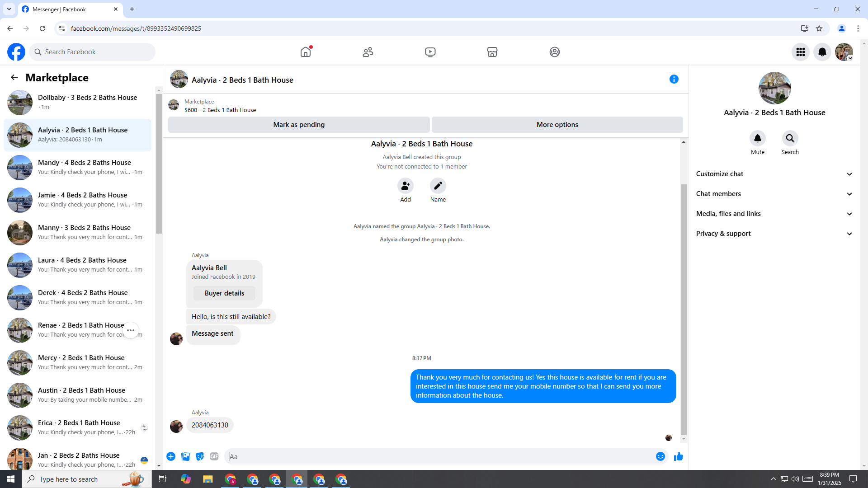Click the message bubble 2084063130
Screen dimensions: 868x488
click(210, 425)
